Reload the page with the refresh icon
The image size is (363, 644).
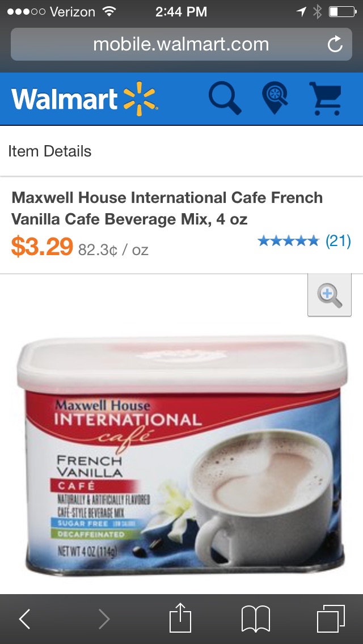coord(335,44)
